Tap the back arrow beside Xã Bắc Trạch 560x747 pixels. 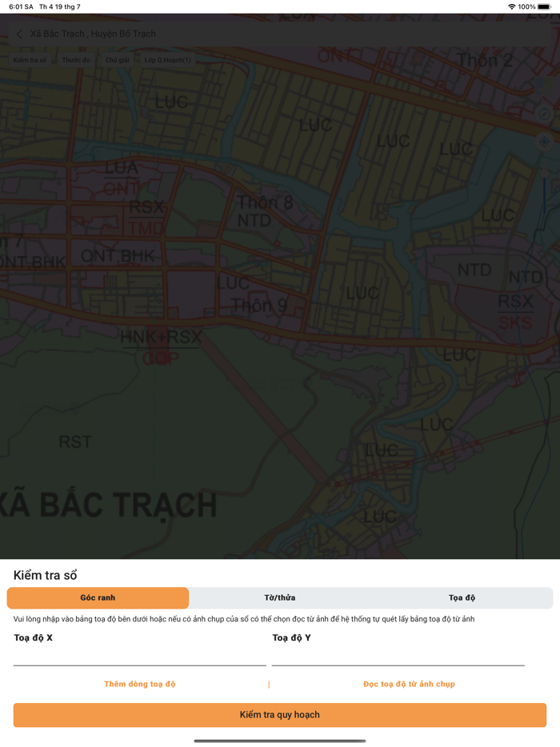[19, 34]
